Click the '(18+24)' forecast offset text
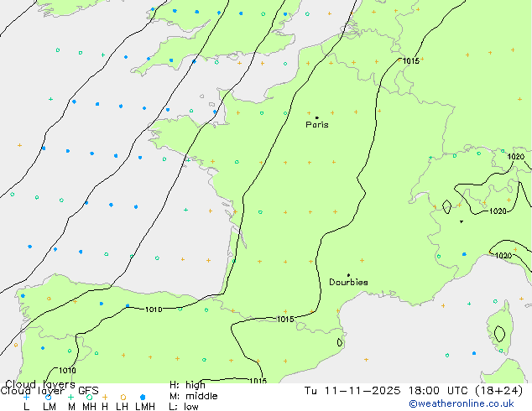This screenshot has width=532, height=411. coord(498,391)
